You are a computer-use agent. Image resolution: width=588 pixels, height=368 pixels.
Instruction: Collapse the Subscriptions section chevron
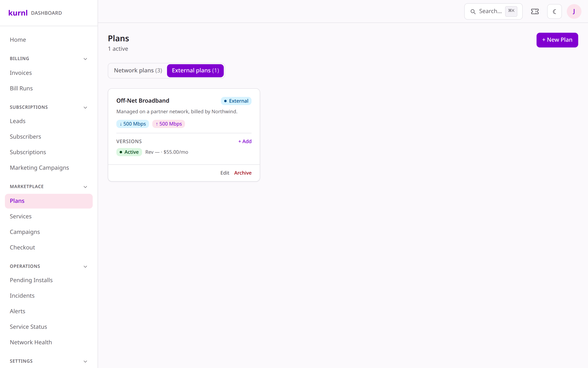[85, 108]
